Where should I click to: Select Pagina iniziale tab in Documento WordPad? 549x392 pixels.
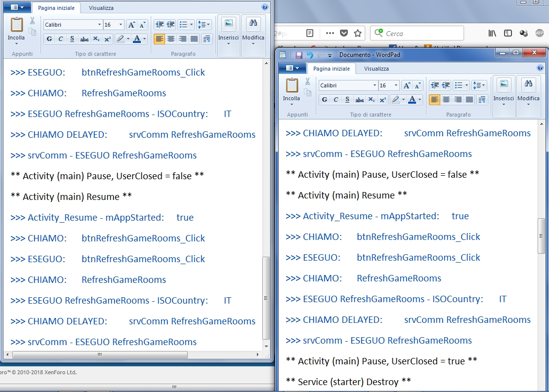pos(331,69)
